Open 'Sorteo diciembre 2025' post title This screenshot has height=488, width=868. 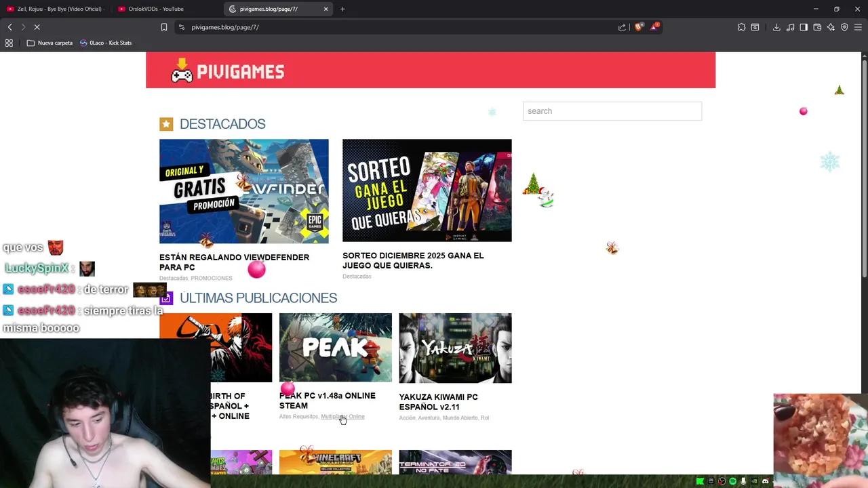pyautogui.click(x=413, y=260)
